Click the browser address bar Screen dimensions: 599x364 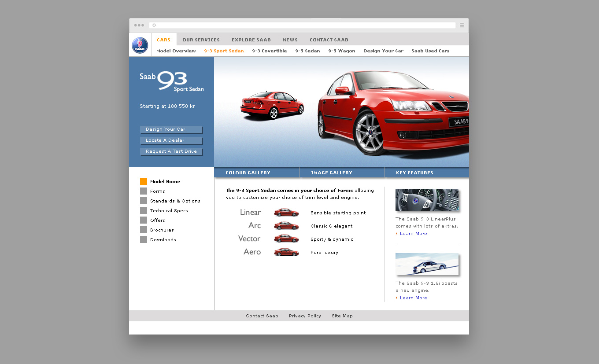[x=304, y=26]
